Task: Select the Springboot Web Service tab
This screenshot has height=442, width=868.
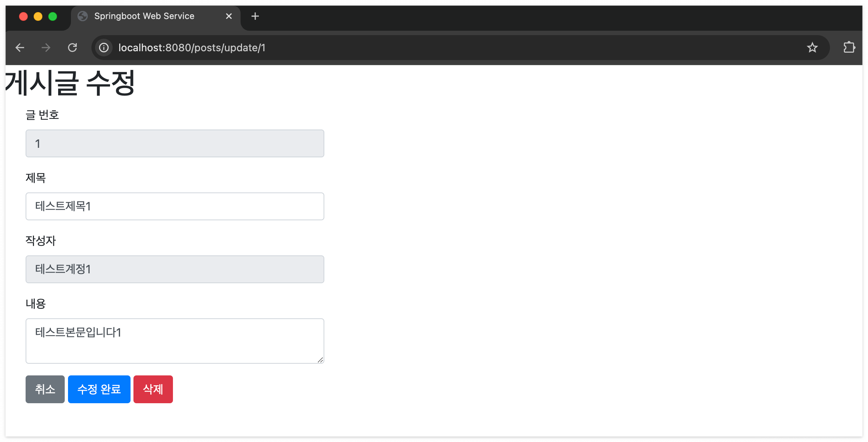Action: coord(144,16)
